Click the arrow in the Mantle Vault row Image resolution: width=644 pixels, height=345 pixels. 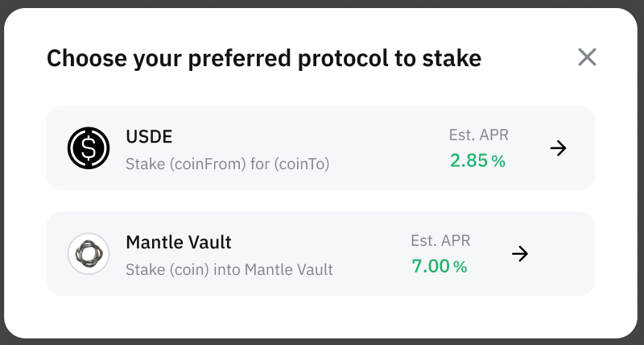[520, 254]
